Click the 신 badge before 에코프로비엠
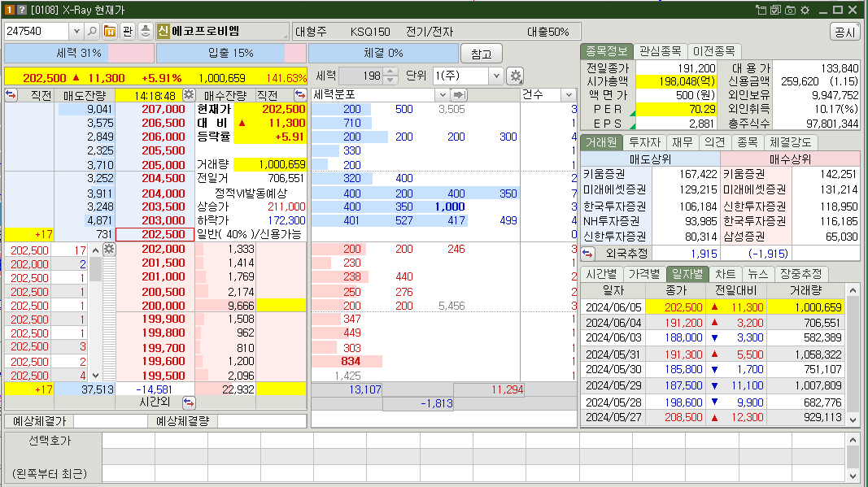The image size is (868, 487). click(163, 32)
